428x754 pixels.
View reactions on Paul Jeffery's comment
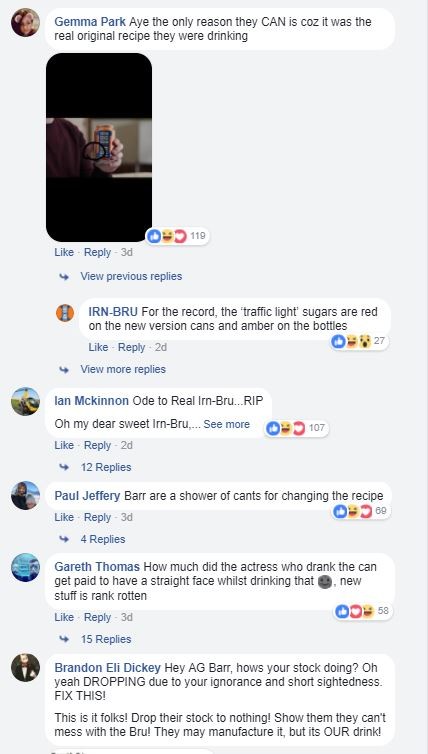tap(361, 511)
